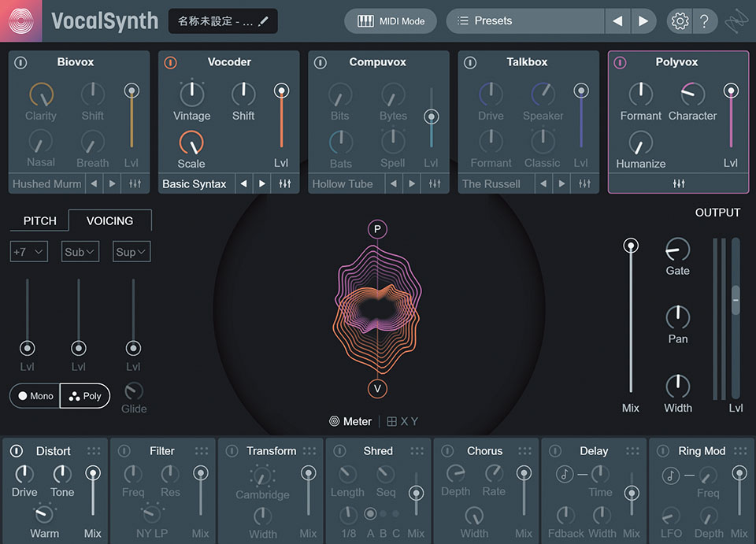The image size is (756, 544).
Task: Click the Delay note sync icon
Action: point(565,475)
